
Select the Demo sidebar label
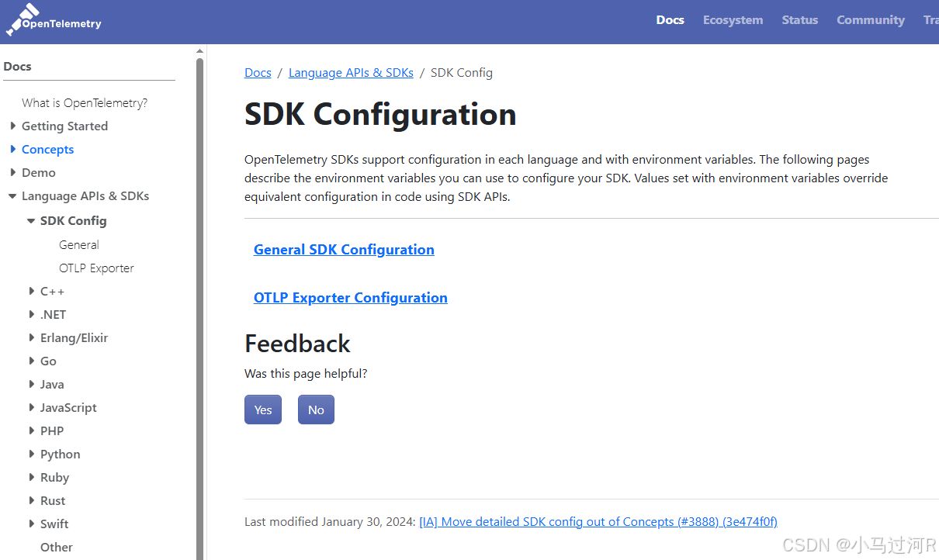click(x=39, y=173)
